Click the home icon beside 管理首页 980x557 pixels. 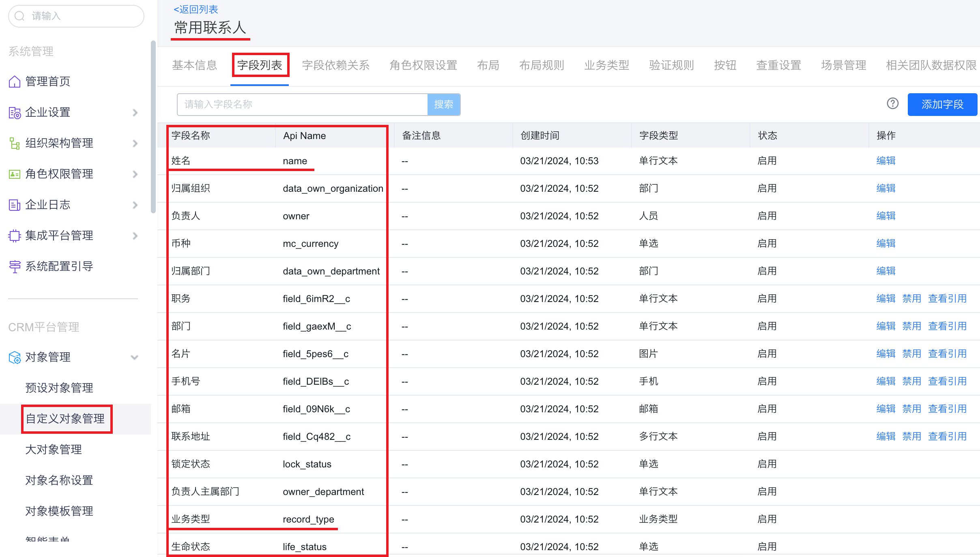pos(15,81)
